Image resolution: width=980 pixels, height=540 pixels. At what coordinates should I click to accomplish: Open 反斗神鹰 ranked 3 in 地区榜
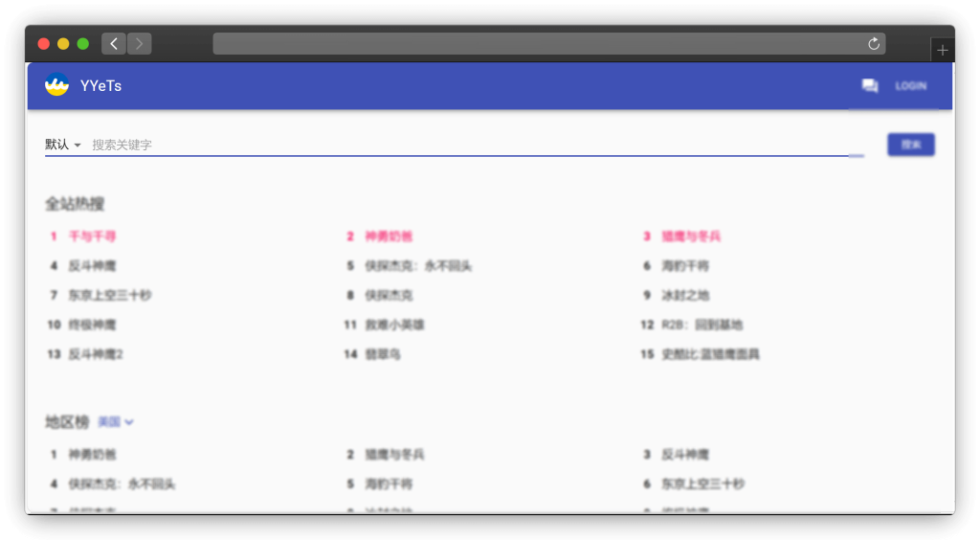tap(685, 455)
